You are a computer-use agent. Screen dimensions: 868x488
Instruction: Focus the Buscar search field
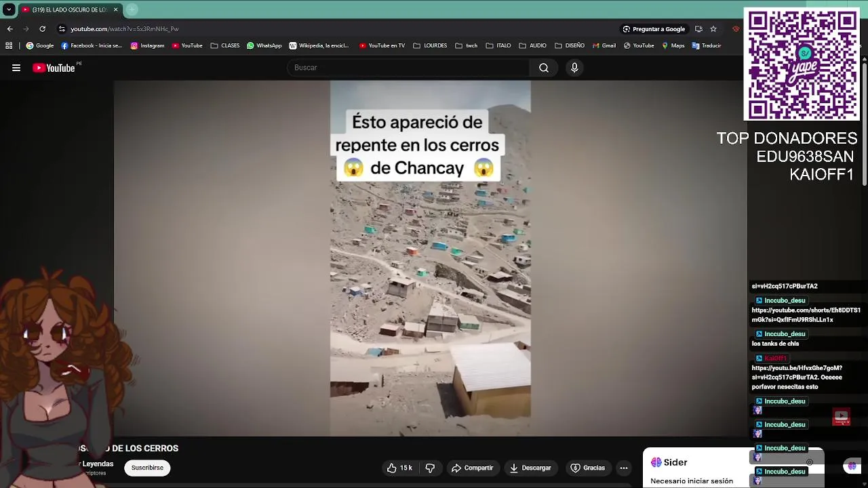coord(409,68)
